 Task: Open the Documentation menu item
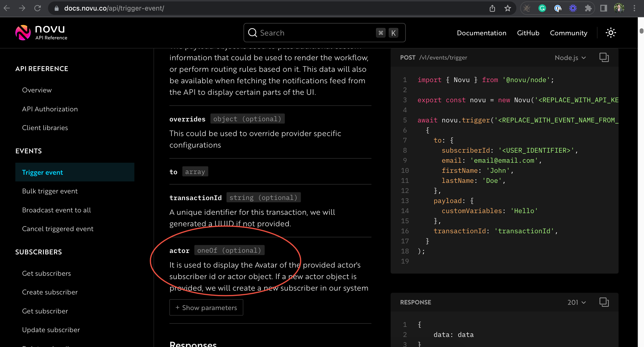[x=482, y=33]
